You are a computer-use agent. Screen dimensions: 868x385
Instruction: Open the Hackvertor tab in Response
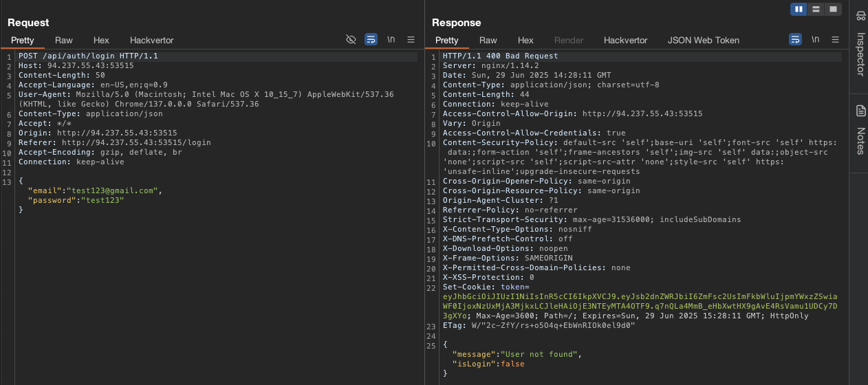626,41
